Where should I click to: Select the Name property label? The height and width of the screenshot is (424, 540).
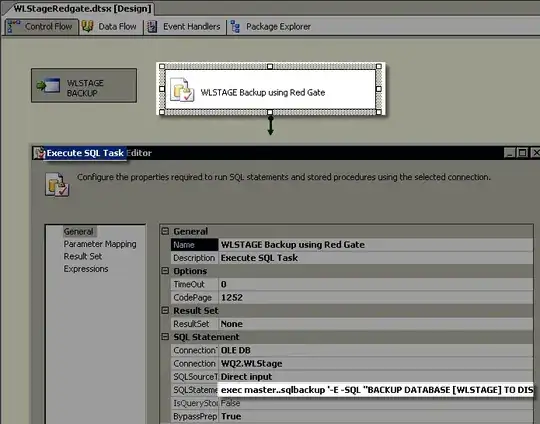coord(195,245)
